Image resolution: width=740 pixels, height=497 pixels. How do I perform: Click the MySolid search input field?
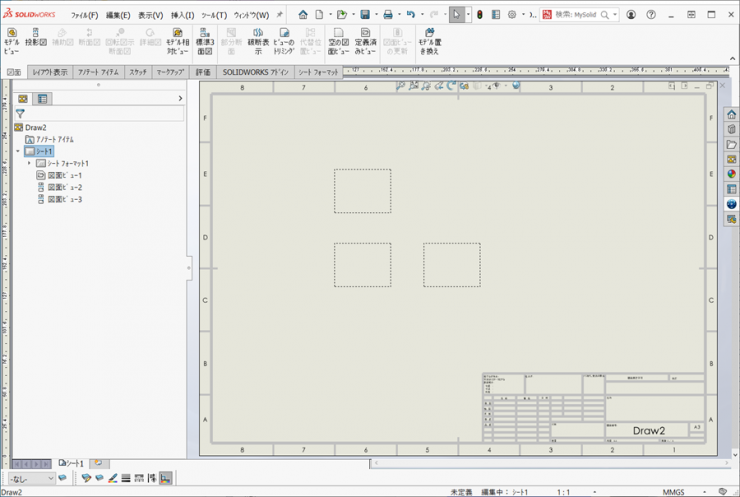(x=577, y=15)
